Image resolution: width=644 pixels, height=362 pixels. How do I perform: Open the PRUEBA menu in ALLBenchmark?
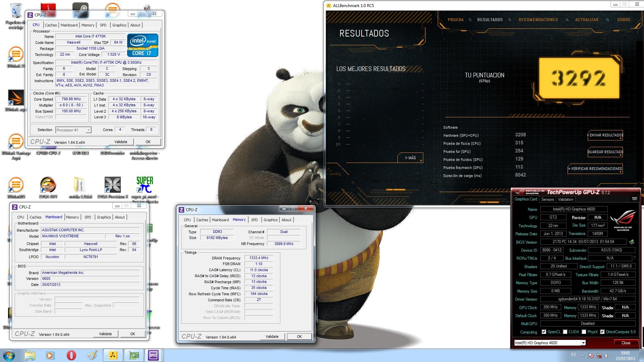[455, 20]
